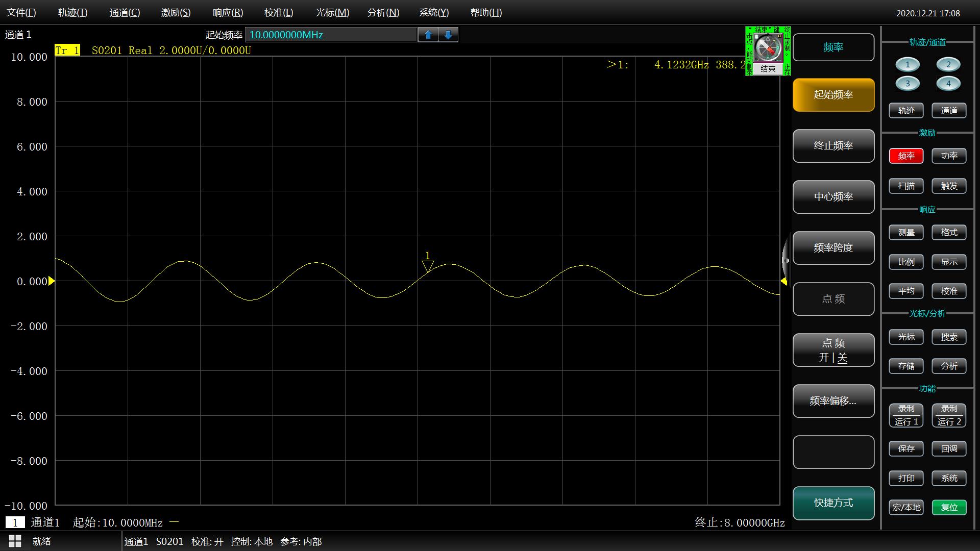Viewport: 980px width, 551px height.
Task: Click the 搜索 search button
Action: pyautogui.click(x=949, y=337)
